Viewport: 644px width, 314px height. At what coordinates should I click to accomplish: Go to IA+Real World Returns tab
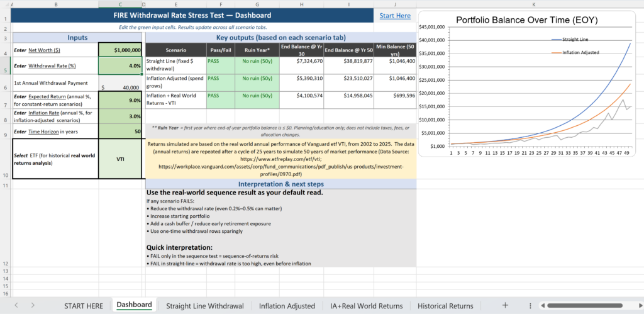(366, 306)
